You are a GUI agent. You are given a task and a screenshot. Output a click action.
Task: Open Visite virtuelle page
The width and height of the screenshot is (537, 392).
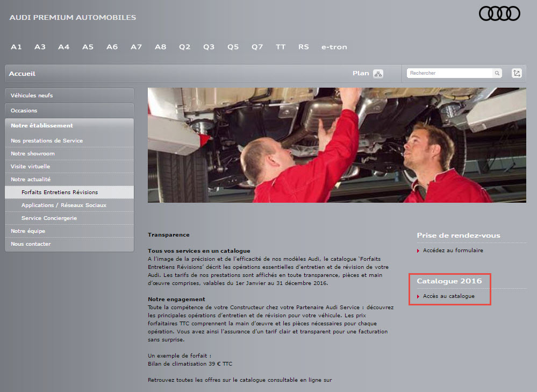pos(69,167)
